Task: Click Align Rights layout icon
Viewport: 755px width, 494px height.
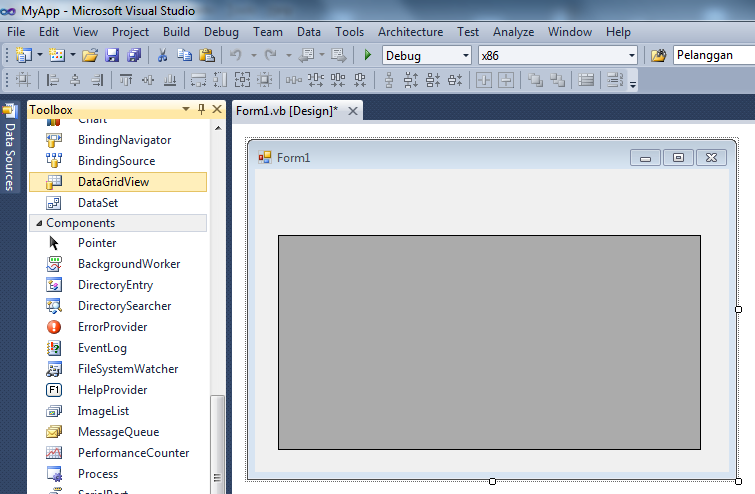Action: pos(97,80)
